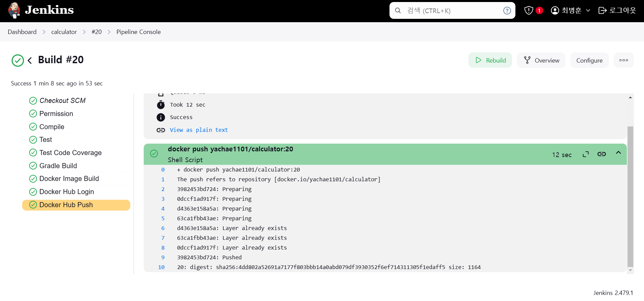644x301 pixels.
Task: Open user 최병훈 dropdown menu
Action: [x=588, y=11]
